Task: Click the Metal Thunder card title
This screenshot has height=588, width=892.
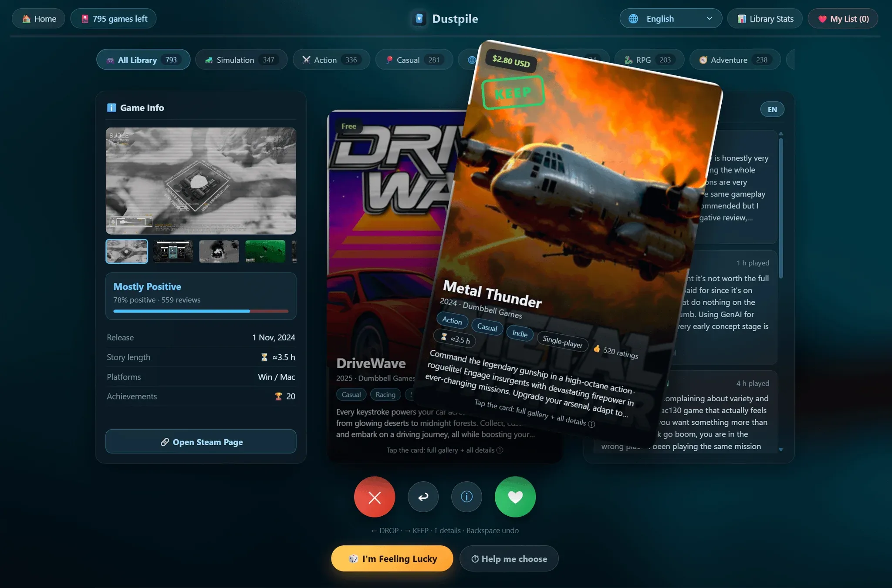Action: tap(492, 294)
